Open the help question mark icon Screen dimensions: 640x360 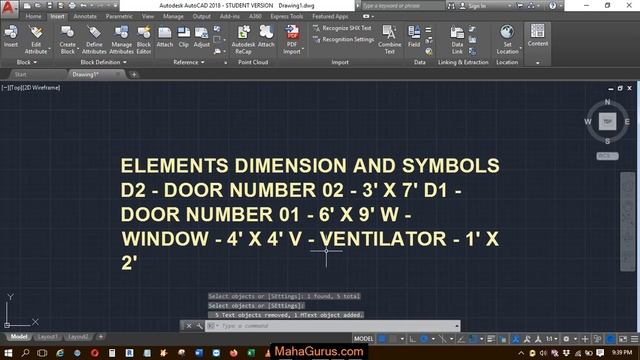point(552,6)
